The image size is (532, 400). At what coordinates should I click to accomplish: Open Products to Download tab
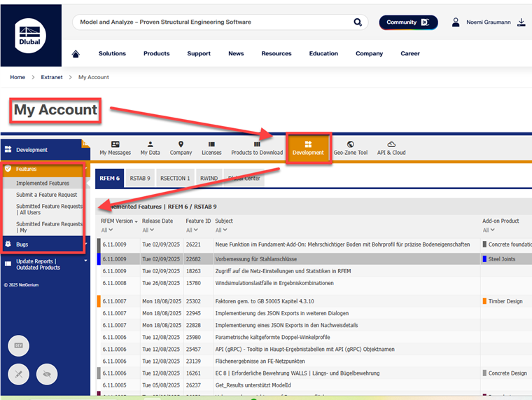257,148
